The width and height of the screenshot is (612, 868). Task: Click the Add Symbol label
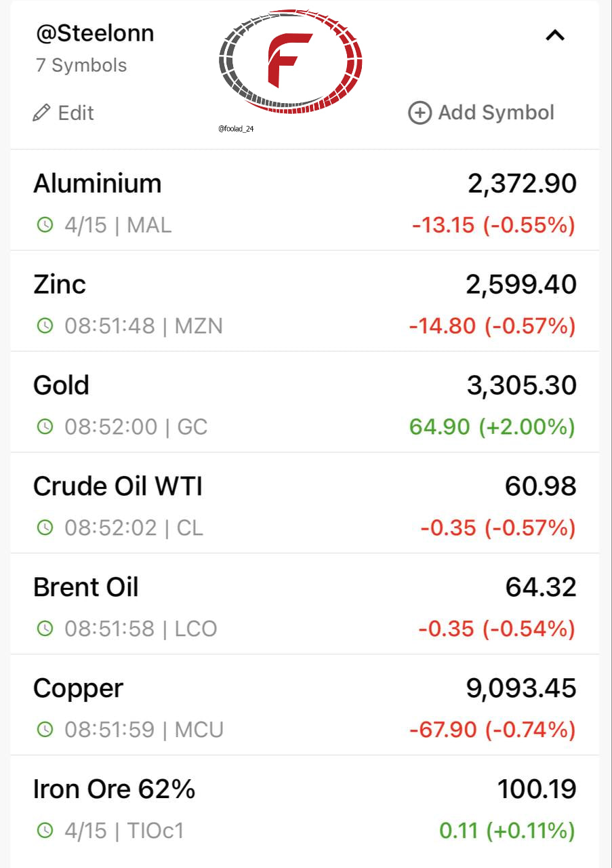tap(496, 113)
